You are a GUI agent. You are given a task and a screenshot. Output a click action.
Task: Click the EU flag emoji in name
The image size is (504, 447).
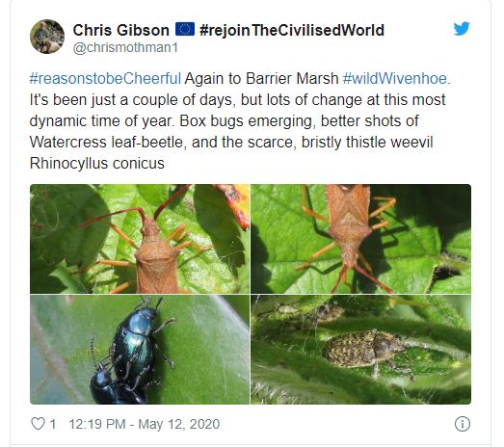pyautogui.click(x=185, y=29)
